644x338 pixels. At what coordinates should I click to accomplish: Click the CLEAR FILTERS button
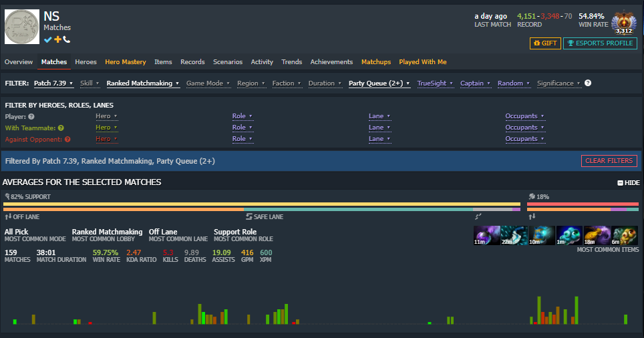(609, 161)
